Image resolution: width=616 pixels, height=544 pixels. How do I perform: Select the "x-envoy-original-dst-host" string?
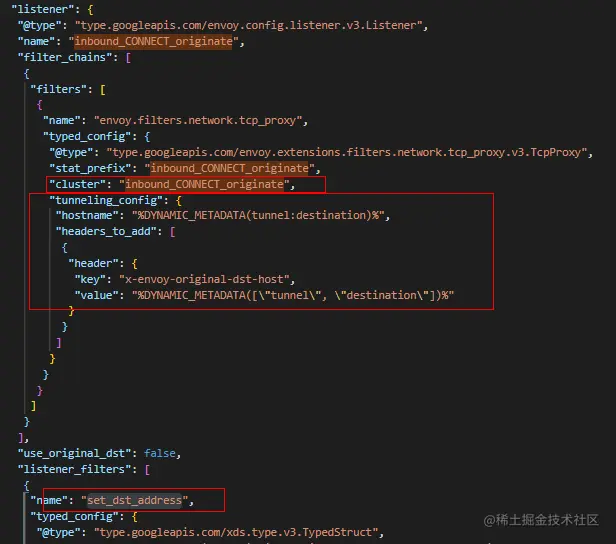pyautogui.click(x=204, y=279)
